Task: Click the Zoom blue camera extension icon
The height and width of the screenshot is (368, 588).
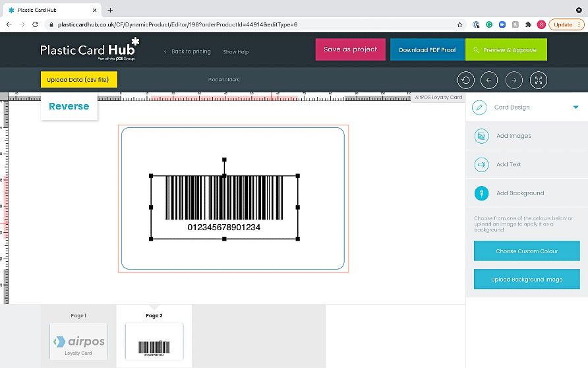Action: (x=502, y=25)
